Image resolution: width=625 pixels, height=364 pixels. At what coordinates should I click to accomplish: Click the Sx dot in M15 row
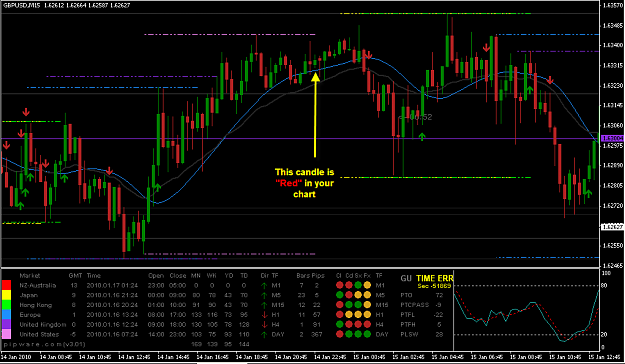[x=358, y=305]
